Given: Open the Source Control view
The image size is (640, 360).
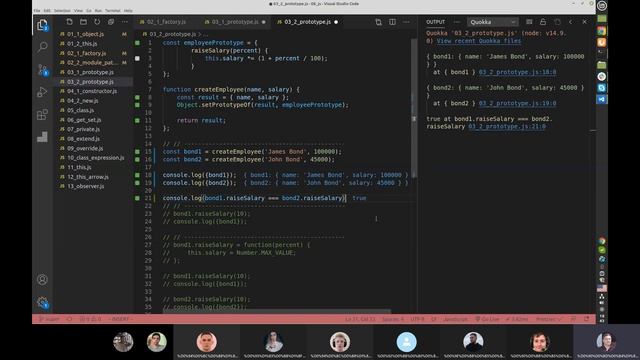Looking at the screenshot, I should (x=42, y=70).
